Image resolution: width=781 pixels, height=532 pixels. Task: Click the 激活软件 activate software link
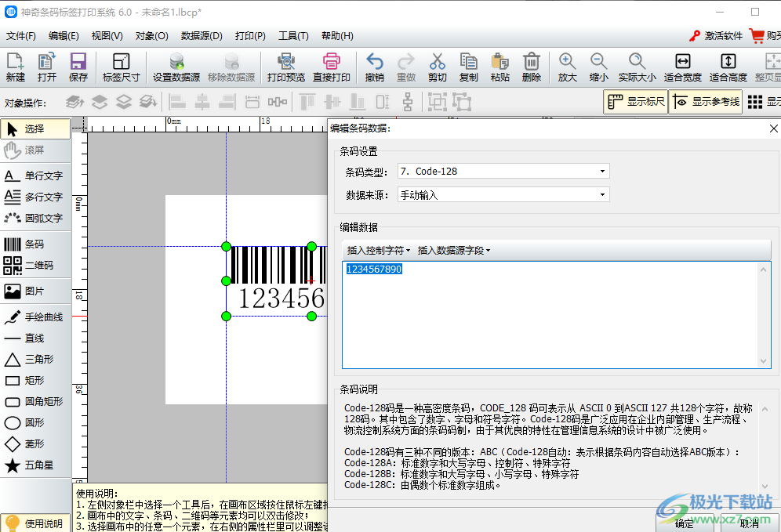pos(716,36)
